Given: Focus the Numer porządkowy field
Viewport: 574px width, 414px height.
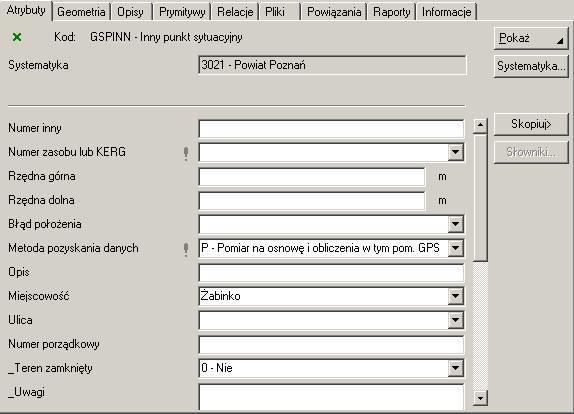Looking at the screenshot, I should tap(331, 344).
